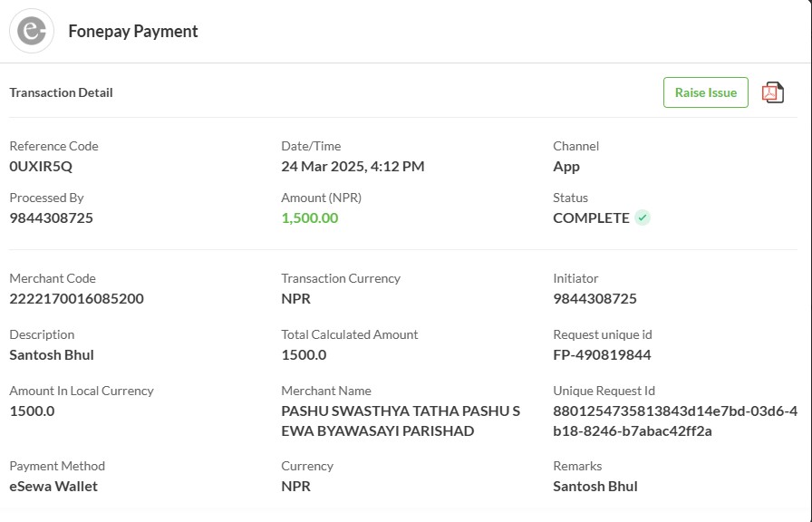Click the Processed By label
The image size is (812, 522).
(46, 198)
